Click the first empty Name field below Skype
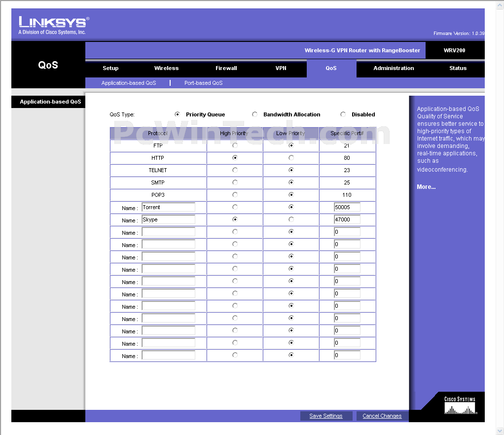The width and height of the screenshot is (504, 435). (x=169, y=232)
